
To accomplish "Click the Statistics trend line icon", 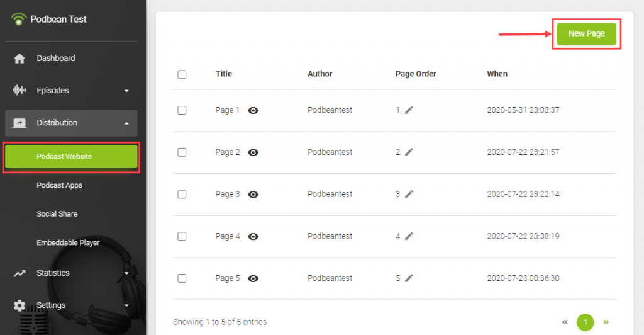I will [x=19, y=273].
